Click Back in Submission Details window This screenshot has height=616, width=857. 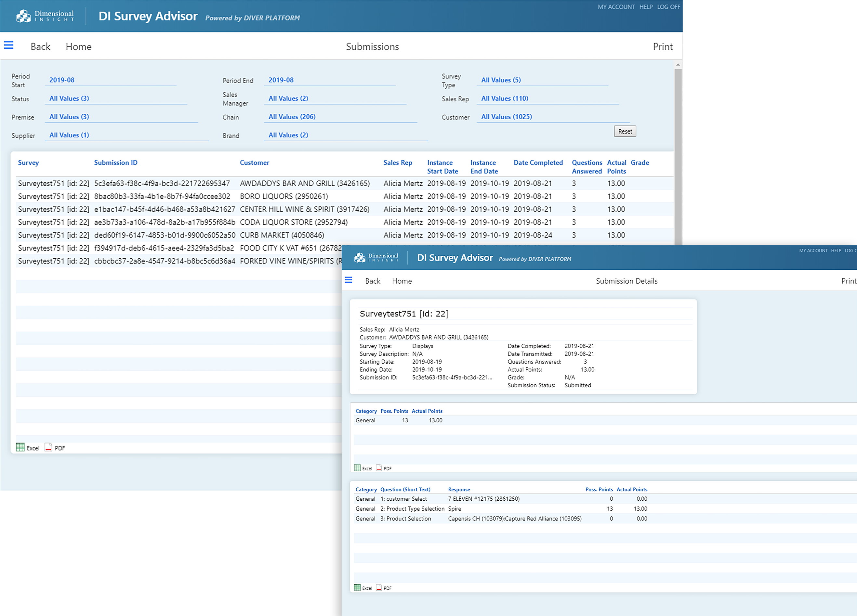point(373,281)
